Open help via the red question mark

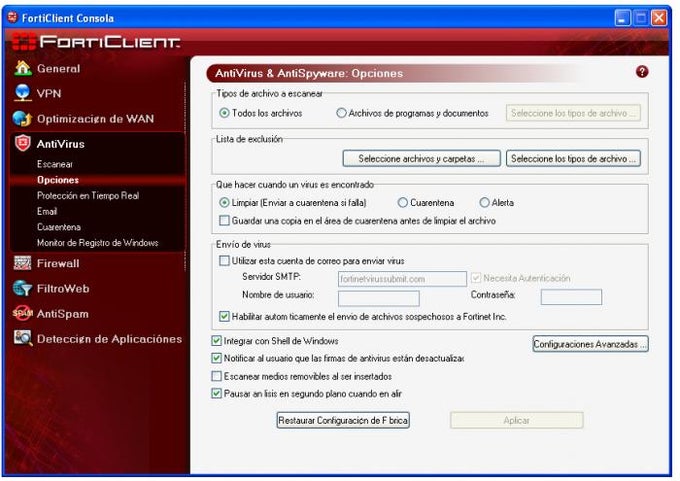point(642,72)
